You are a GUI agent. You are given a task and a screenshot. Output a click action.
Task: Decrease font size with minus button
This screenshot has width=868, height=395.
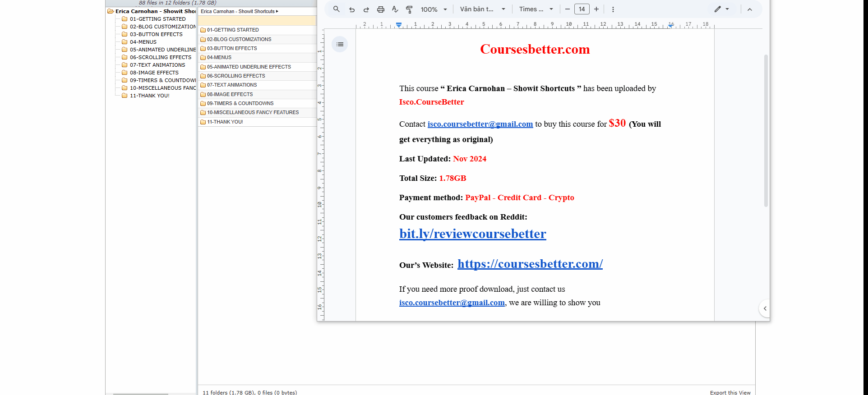[567, 9]
